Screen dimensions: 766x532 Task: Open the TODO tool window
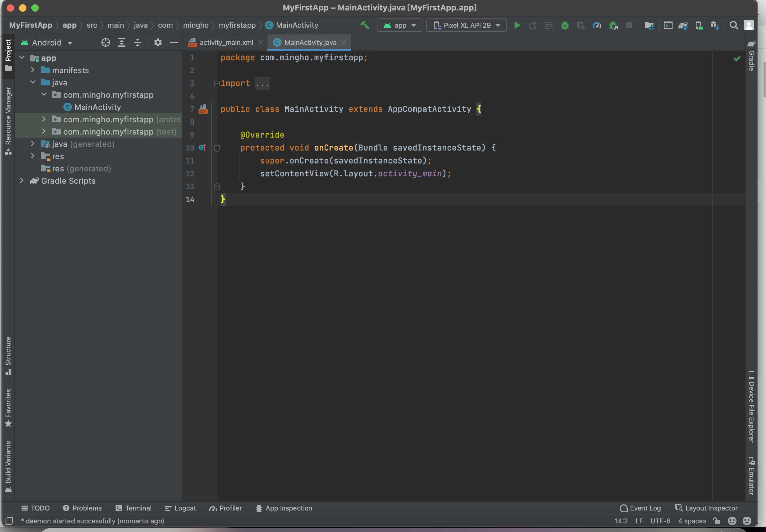click(35, 508)
